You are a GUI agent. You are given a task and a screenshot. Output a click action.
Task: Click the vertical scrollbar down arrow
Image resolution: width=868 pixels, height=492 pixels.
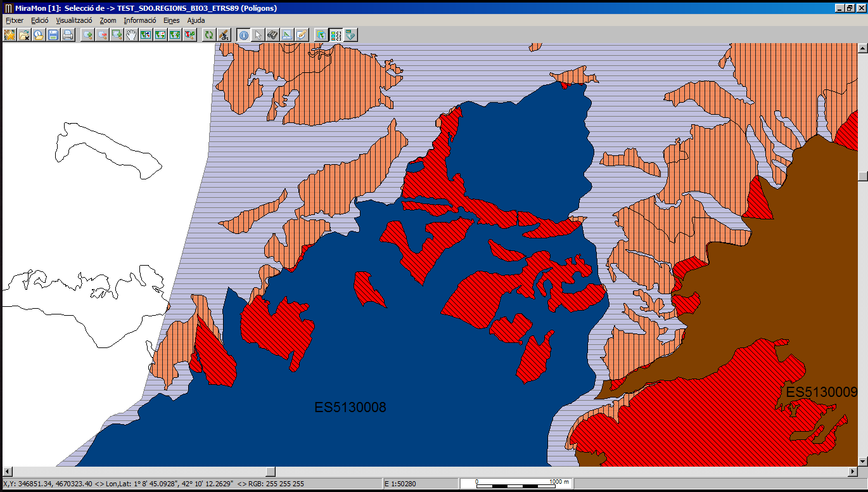(x=862, y=460)
